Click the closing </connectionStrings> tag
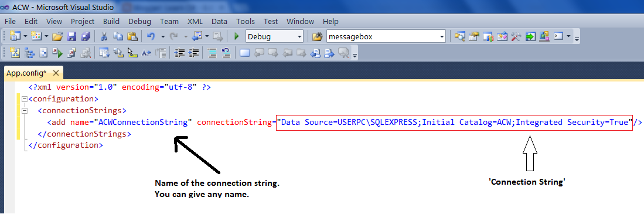This screenshot has height=214, width=644. coord(84,134)
